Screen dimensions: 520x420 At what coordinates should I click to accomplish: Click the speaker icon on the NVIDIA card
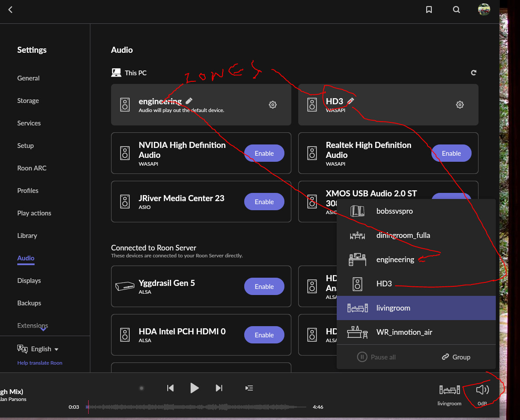click(125, 153)
